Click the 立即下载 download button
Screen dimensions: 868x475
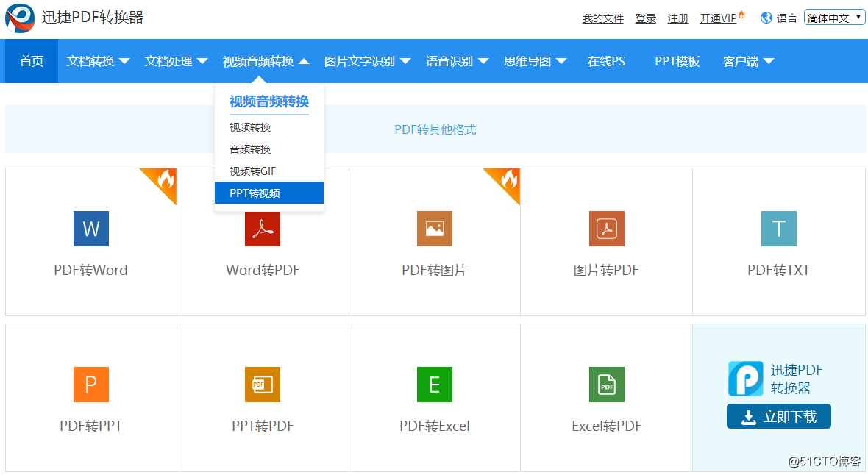pyautogui.click(x=779, y=416)
